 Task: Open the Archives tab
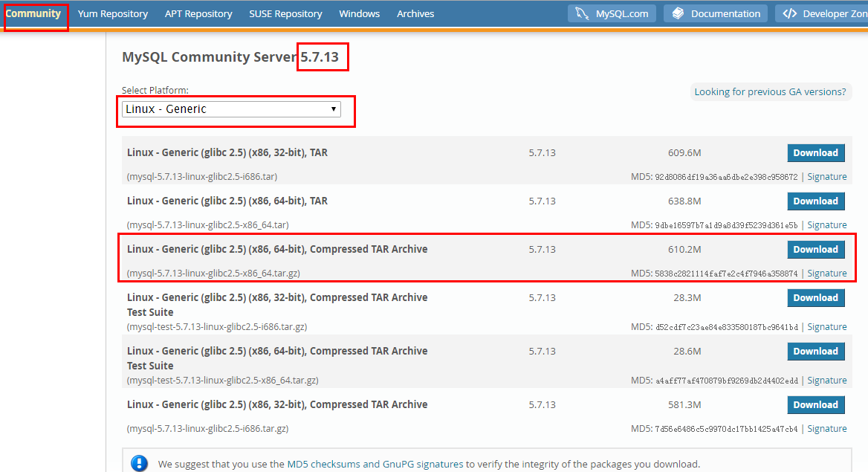tap(415, 14)
